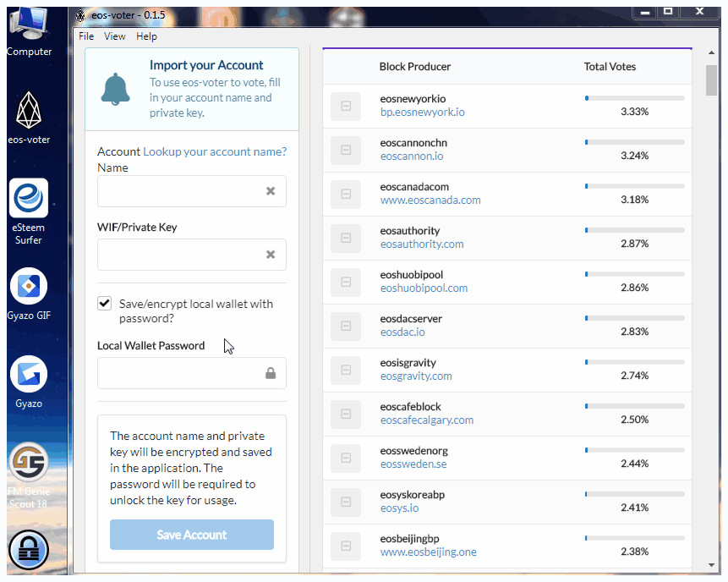The width and height of the screenshot is (728, 582).
Task: Toggle vote box for eosyskoreabp
Action: 346,502
